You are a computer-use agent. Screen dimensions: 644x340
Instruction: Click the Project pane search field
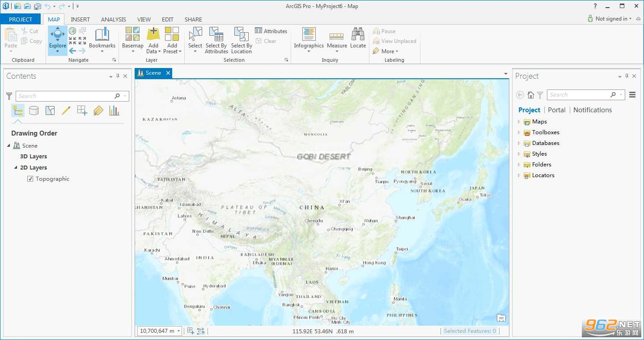point(586,95)
